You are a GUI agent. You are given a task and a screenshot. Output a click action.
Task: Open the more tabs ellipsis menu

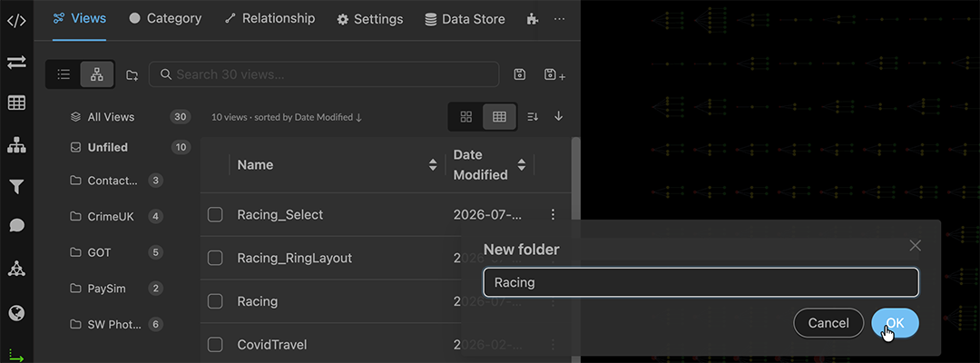click(559, 19)
